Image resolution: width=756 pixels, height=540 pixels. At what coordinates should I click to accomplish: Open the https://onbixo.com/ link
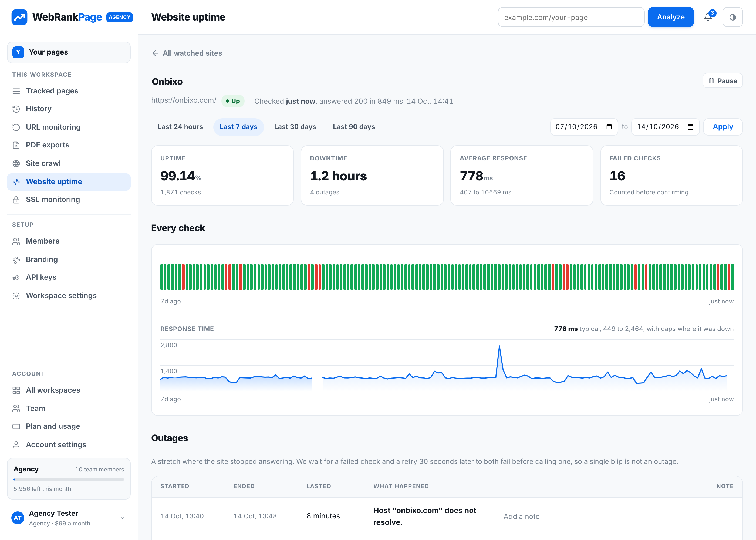(x=184, y=100)
